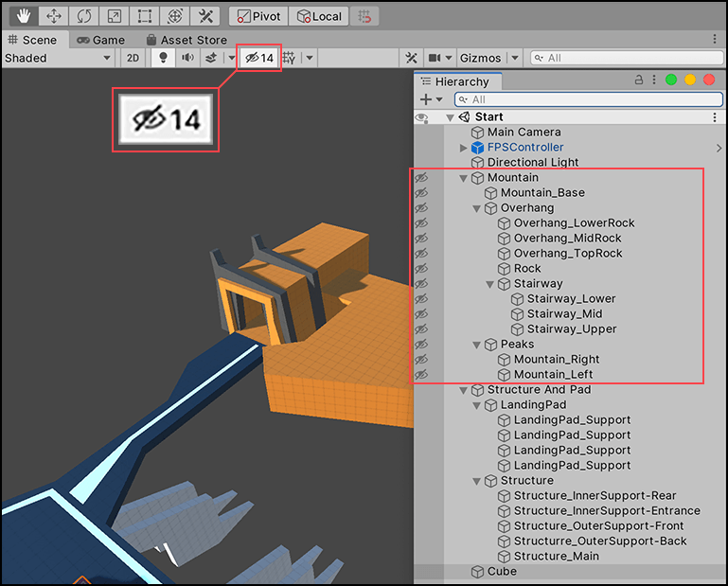The height and width of the screenshot is (586, 728).
Task: Show the Mountain_Base object via its eye icon
Action: (x=421, y=193)
